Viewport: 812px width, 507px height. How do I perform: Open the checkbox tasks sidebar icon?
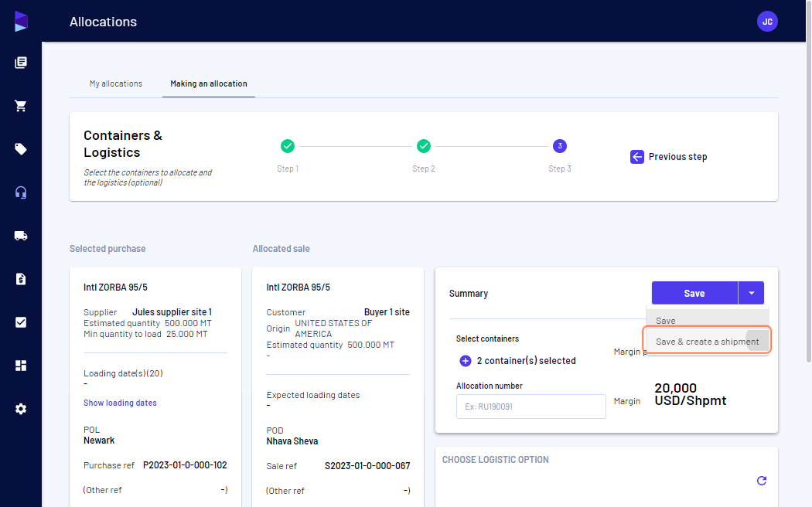(21, 322)
